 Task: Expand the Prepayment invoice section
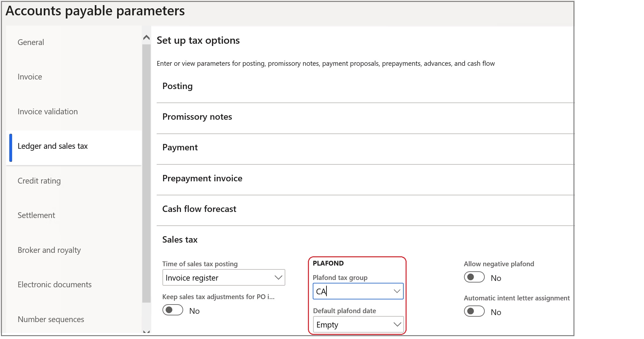pos(202,178)
